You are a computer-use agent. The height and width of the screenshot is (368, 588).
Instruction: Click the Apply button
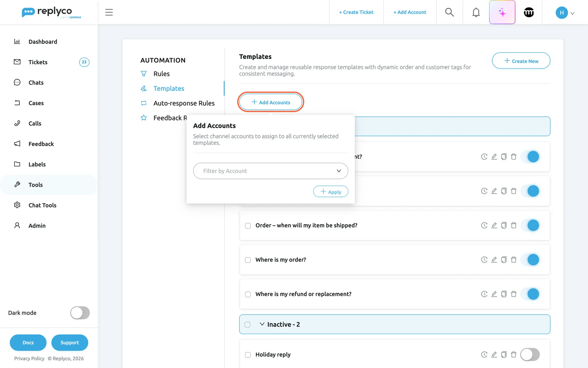click(x=331, y=192)
